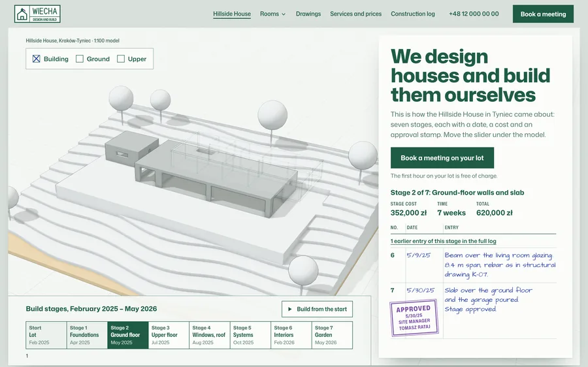
Task: Select Stage 6 Interiors
Action: [291, 335]
